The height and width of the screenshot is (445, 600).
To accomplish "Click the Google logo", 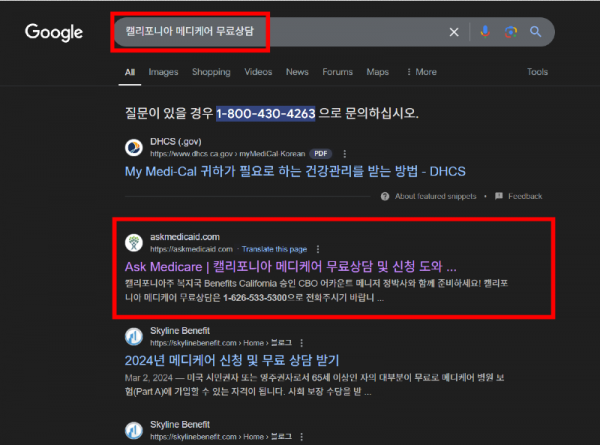I will (54, 32).
